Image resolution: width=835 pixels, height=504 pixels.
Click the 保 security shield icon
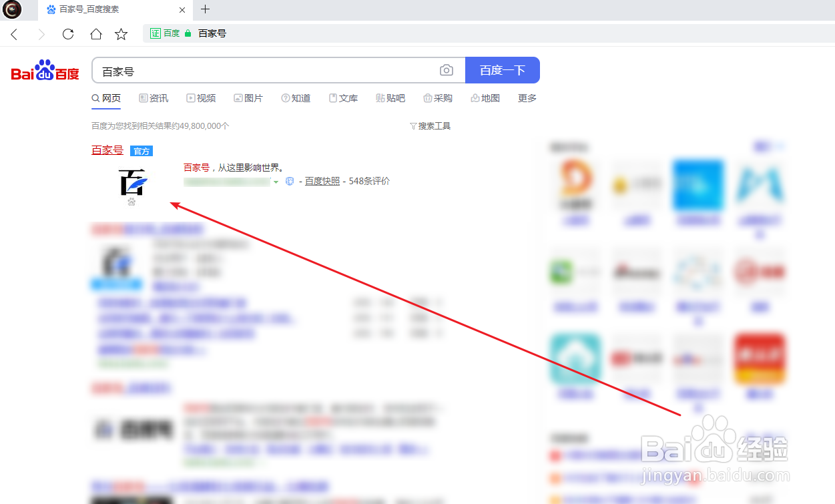point(290,182)
